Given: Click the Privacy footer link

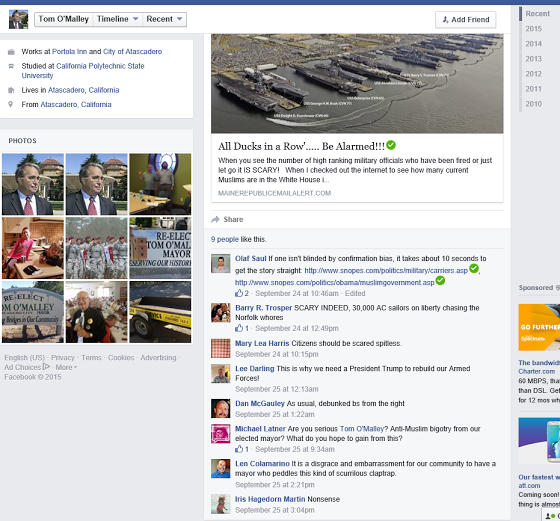Looking at the screenshot, I should tap(63, 357).
